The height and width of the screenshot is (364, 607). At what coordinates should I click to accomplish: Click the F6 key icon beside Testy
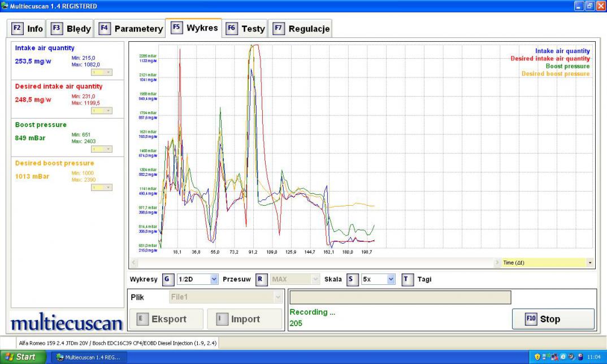click(x=232, y=29)
